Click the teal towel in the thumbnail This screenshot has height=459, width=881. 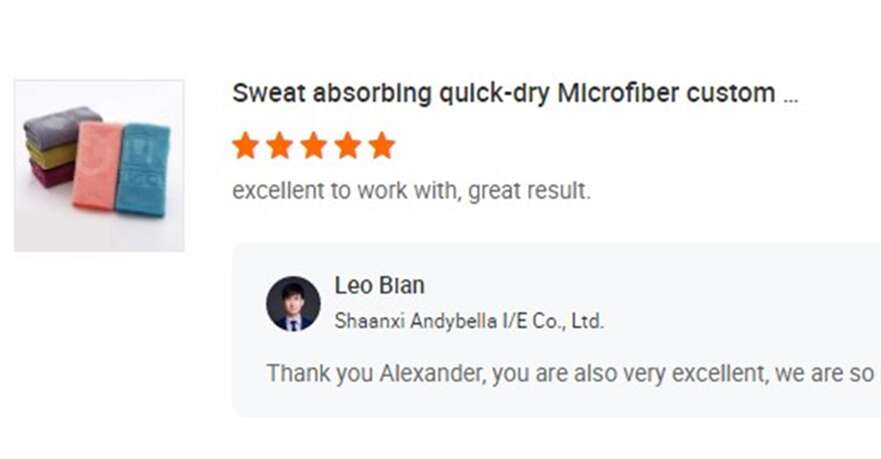click(142, 170)
